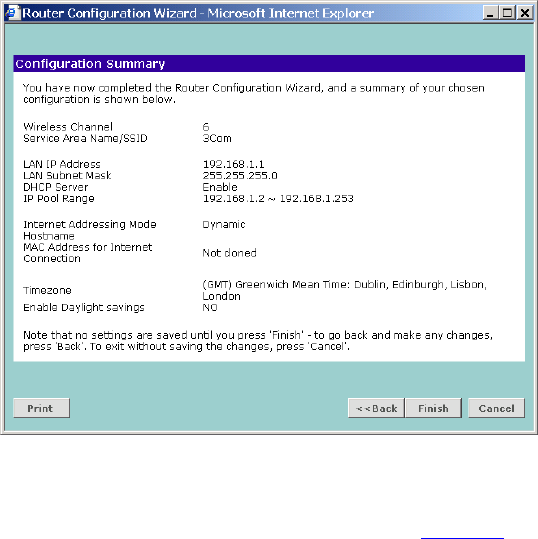Click the LAN IP Address 192.168.1.1 value
This screenshot has width=538, height=539.
pyautogui.click(x=233, y=164)
